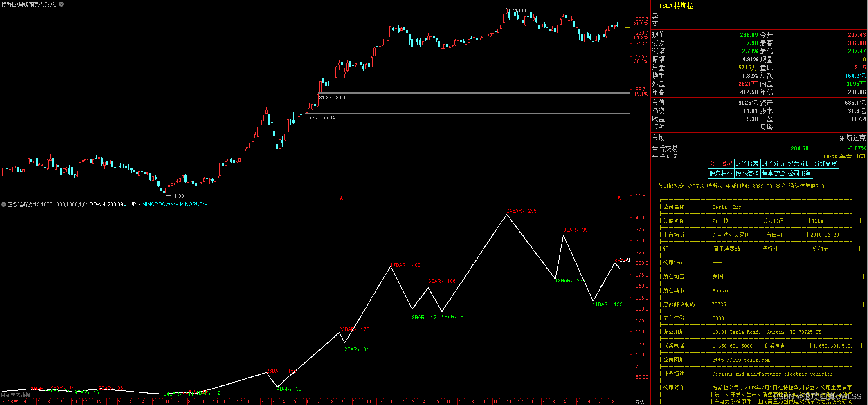
Task: Switch to the 财务分析 tab
Action: click(x=773, y=163)
